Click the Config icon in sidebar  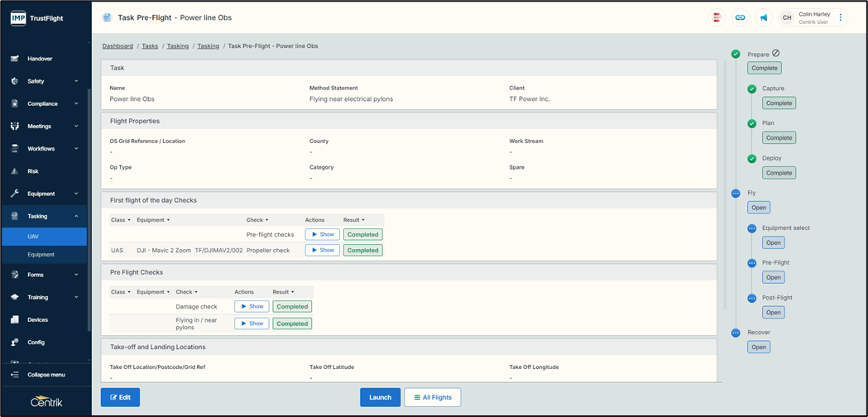[x=14, y=342]
